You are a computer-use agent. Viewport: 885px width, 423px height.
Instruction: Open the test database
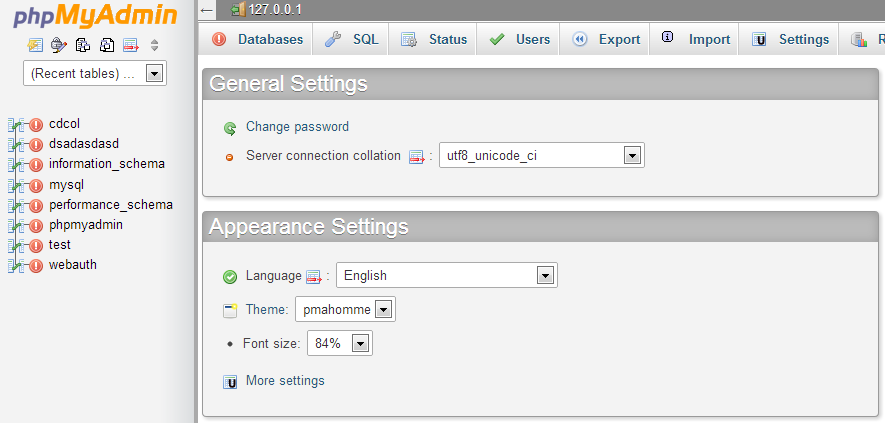tap(60, 245)
